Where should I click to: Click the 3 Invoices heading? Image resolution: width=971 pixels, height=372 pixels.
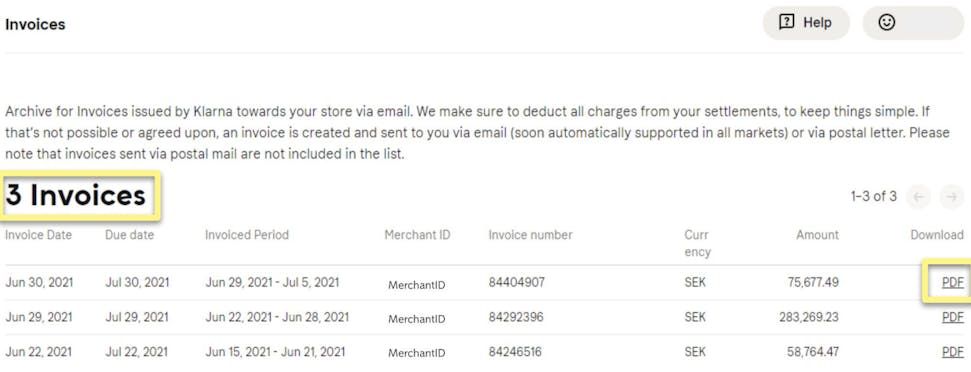click(76, 196)
